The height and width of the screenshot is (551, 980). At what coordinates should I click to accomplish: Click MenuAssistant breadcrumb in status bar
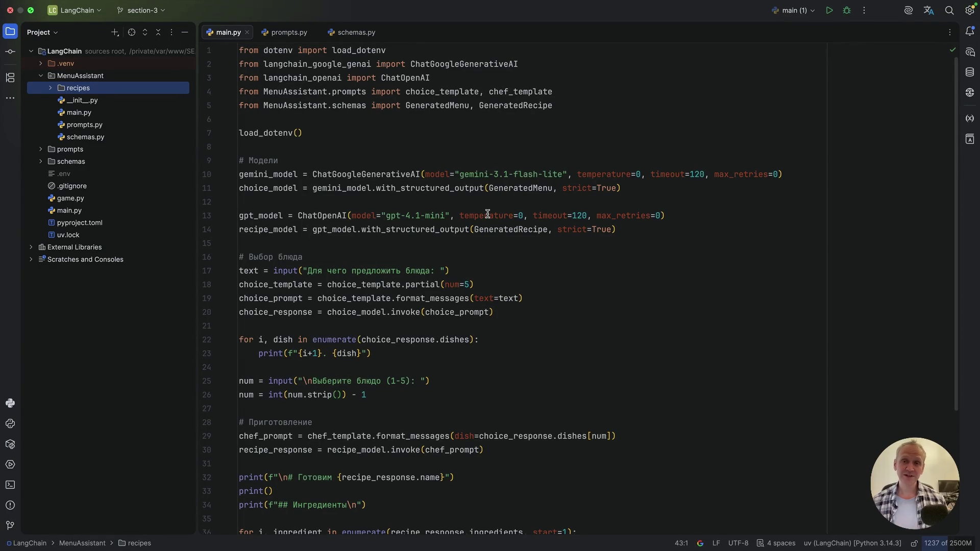pyautogui.click(x=82, y=543)
